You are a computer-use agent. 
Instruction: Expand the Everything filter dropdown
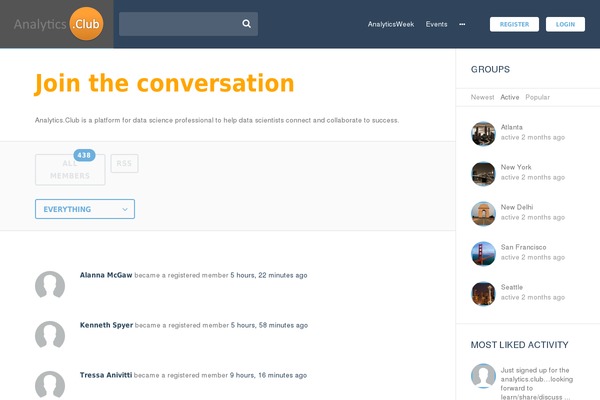click(x=85, y=209)
